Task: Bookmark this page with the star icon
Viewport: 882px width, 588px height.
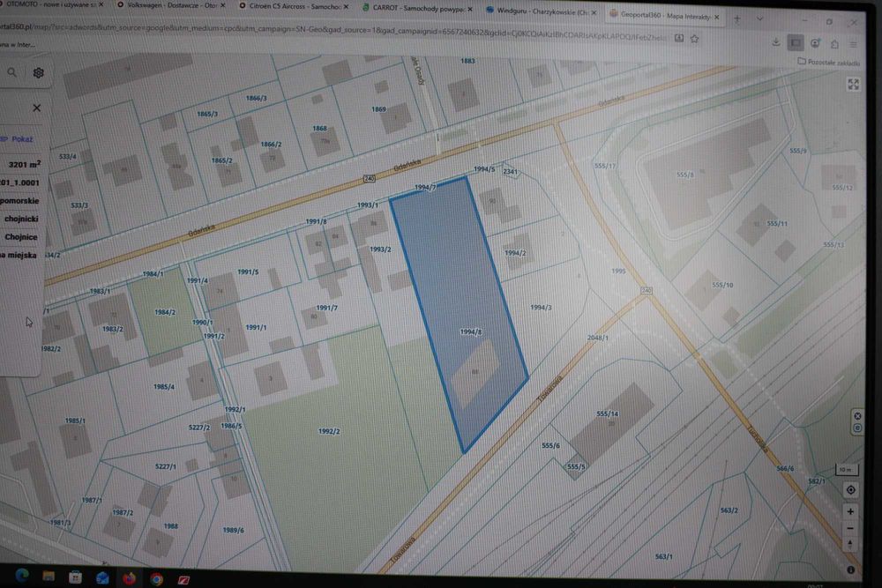Action: (x=695, y=39)
